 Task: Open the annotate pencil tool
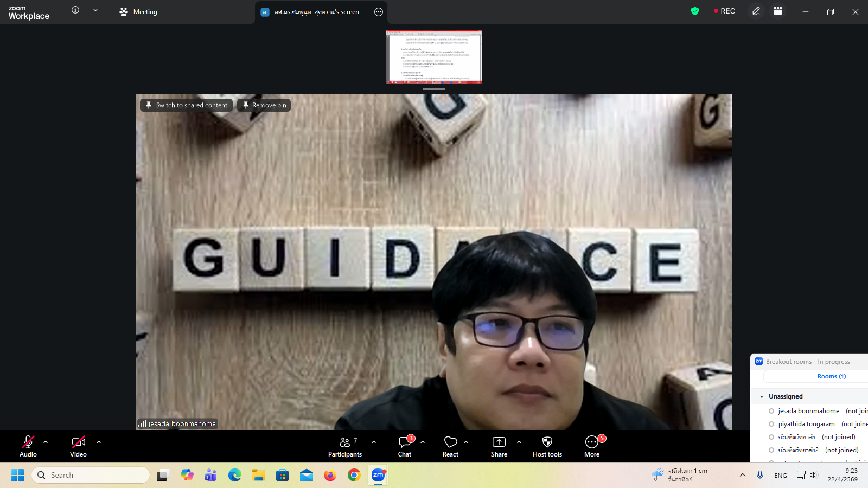pyautogui.click(x=756, y=11)
